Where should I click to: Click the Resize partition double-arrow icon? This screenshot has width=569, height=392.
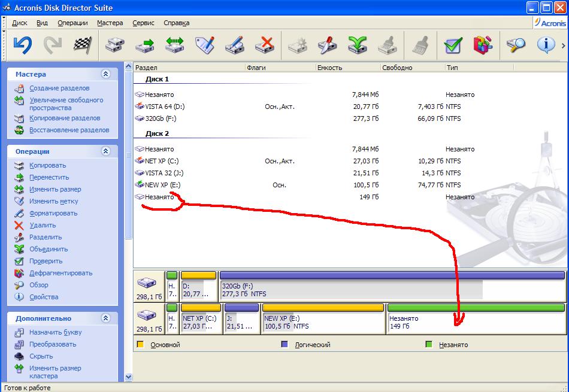click(x=175, y=45)
